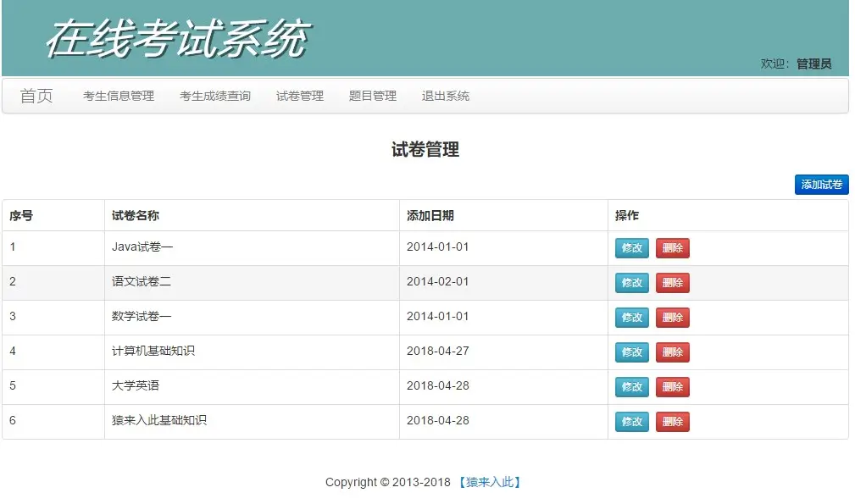Click the 添加试卷 button
Image resolution: width=855 pixels, height=504 pixels.
coord(820,185)
